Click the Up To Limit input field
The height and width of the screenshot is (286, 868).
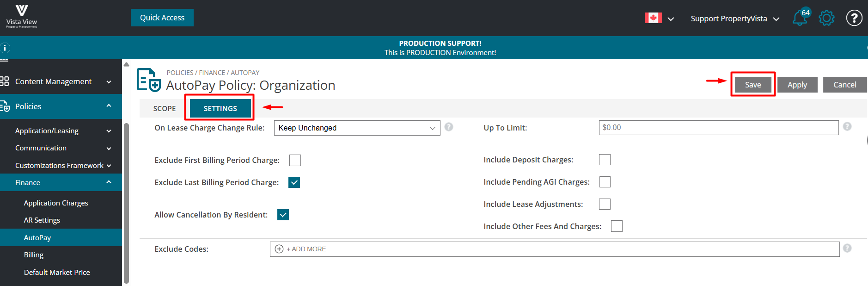point(719,128)
